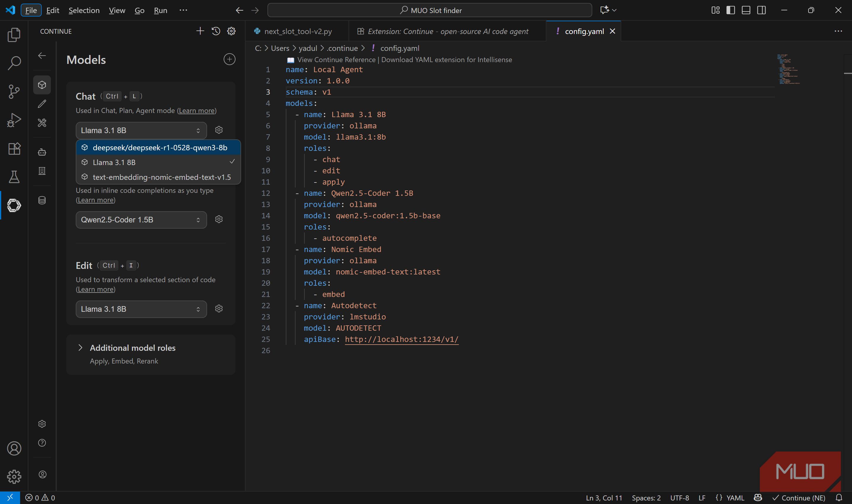Open View Continue Reference link

pyautogui.click(x=336, y=60)
